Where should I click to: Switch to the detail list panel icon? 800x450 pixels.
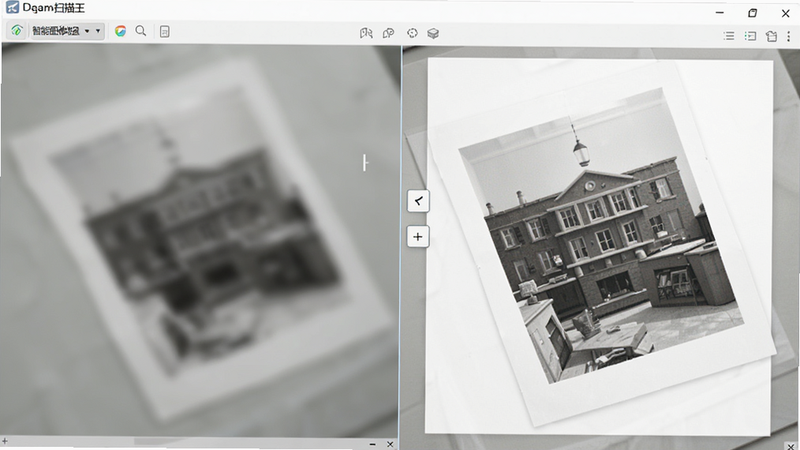tap(750, 36)
